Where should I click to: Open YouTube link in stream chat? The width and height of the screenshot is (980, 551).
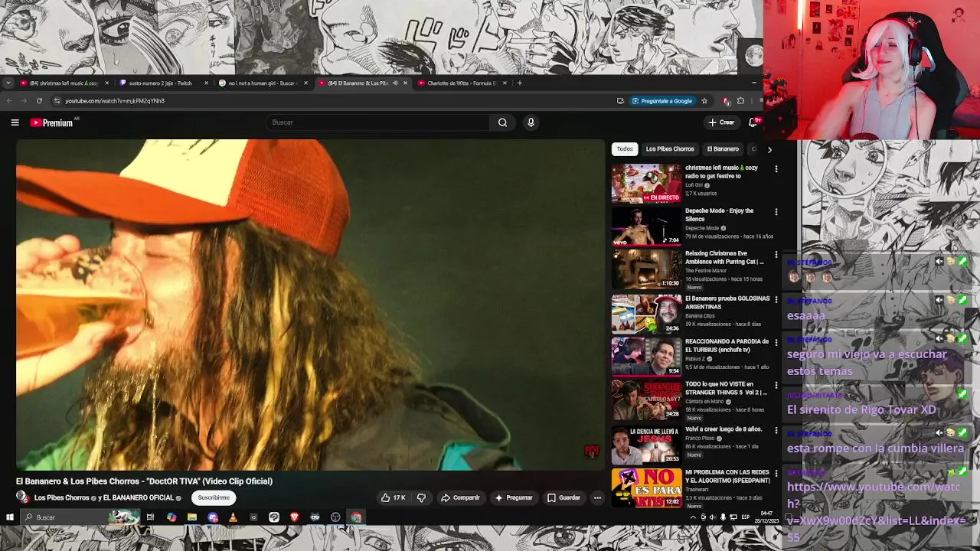click(x=876, y=512)
